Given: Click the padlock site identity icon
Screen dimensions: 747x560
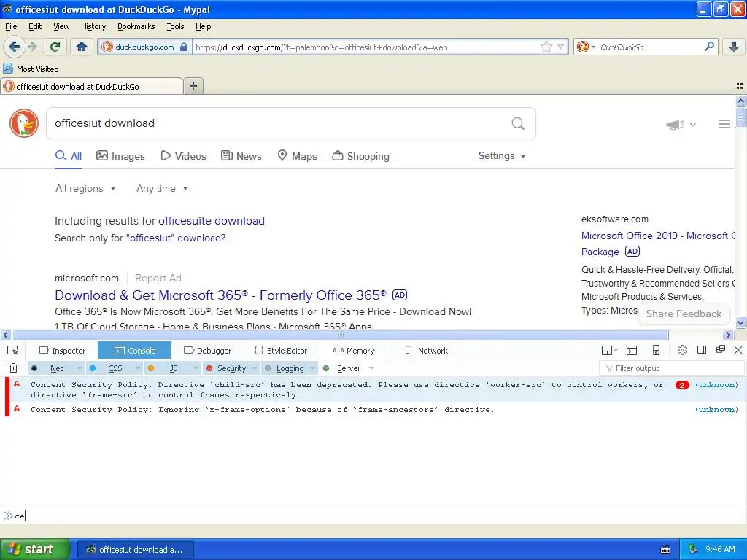Looking at the screenshot, I should (183, 47).
